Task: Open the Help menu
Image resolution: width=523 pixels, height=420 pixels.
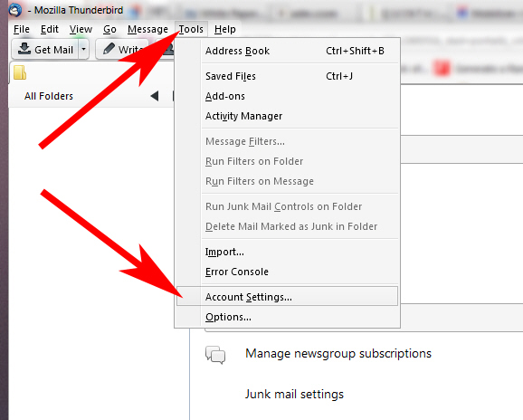Action: pos(224,29)
